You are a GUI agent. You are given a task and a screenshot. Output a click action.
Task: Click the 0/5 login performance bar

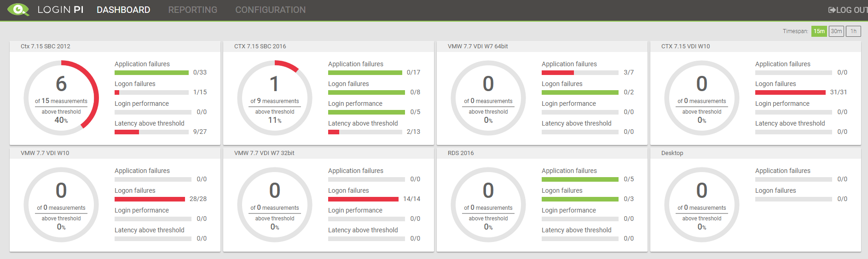[366, 112]
